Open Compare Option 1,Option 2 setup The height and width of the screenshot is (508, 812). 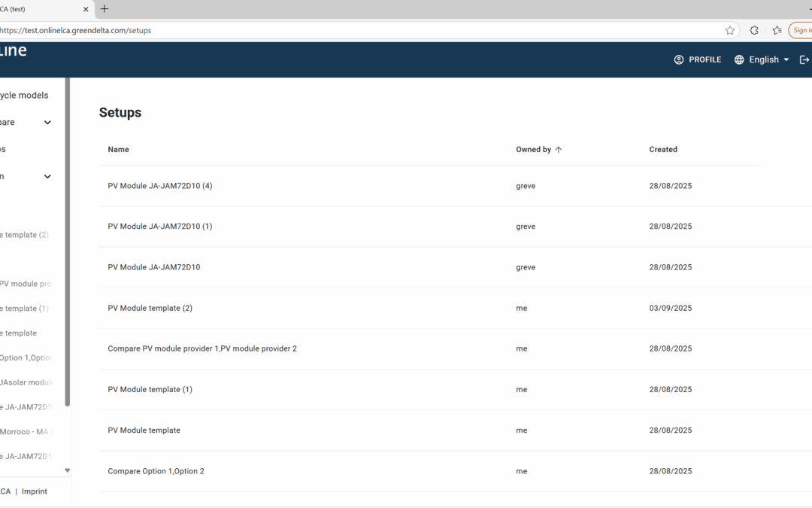coord(156,471)
